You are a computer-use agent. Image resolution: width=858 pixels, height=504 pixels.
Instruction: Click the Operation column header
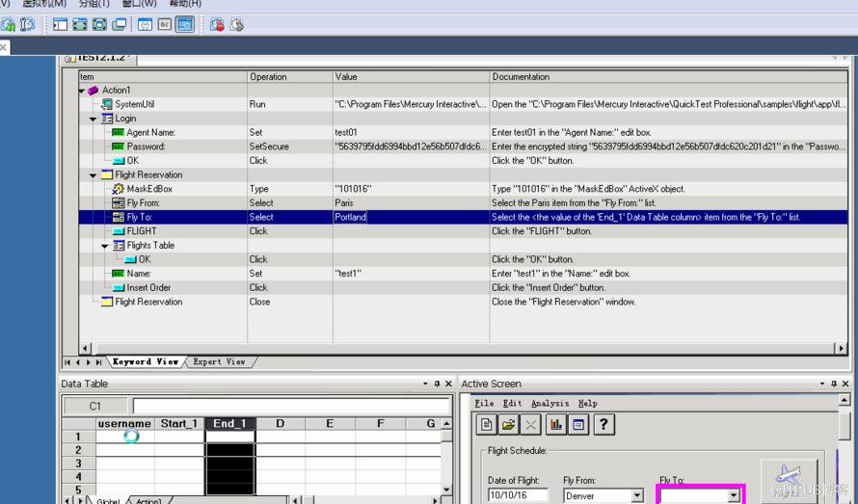click(x=290, y=77)
